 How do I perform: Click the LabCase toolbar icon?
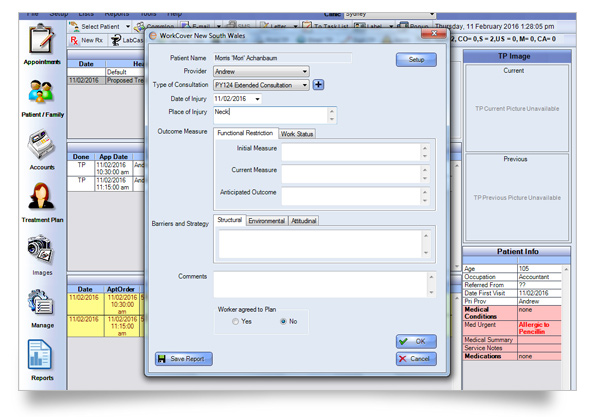pos(115,40)
